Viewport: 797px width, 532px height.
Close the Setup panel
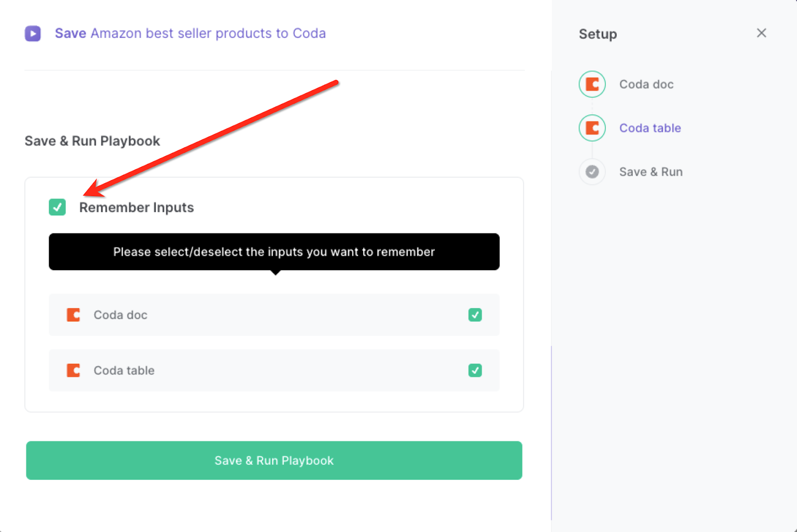[761, 33]
